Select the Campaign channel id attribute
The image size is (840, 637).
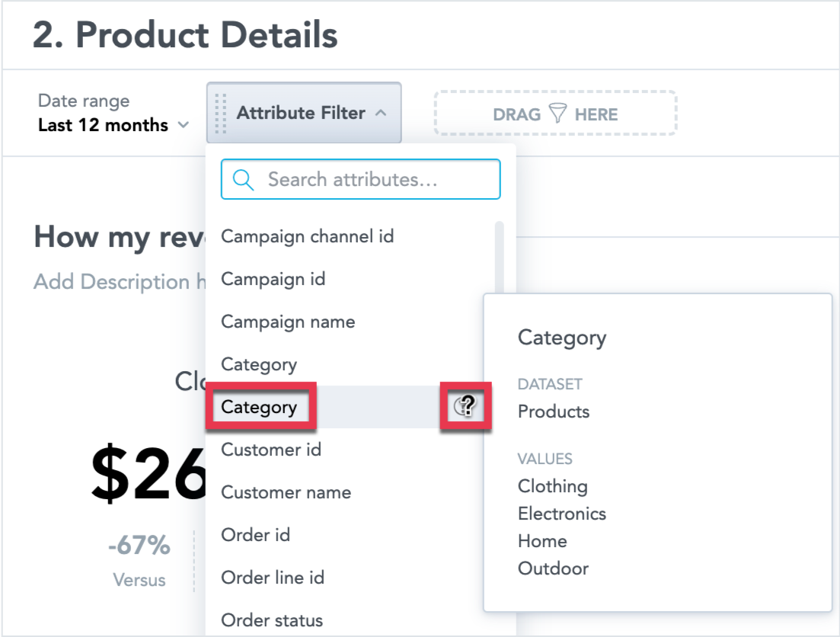click(x=308, y=236)
